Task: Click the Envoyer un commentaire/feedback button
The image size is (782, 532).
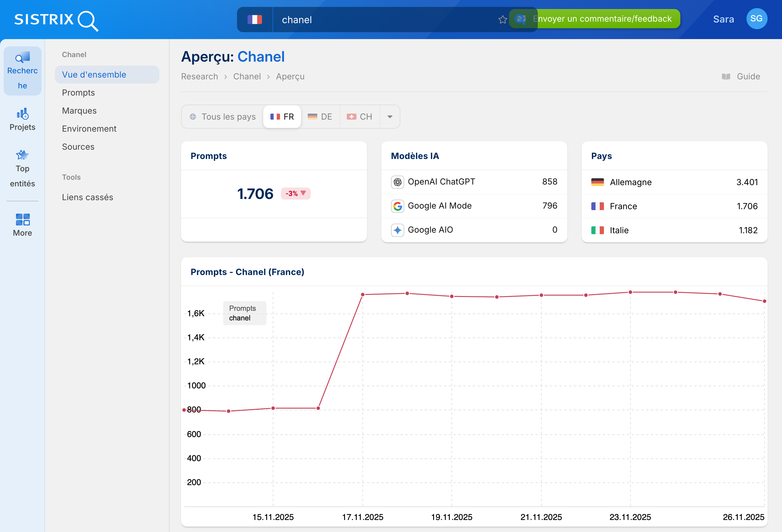Action: click(x=606, y=19)
